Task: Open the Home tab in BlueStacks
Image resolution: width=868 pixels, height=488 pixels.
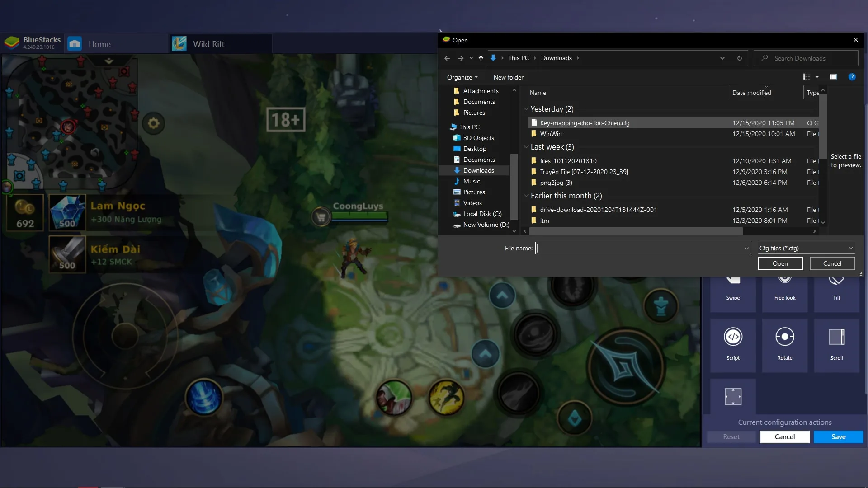Action: click(117, 44)
